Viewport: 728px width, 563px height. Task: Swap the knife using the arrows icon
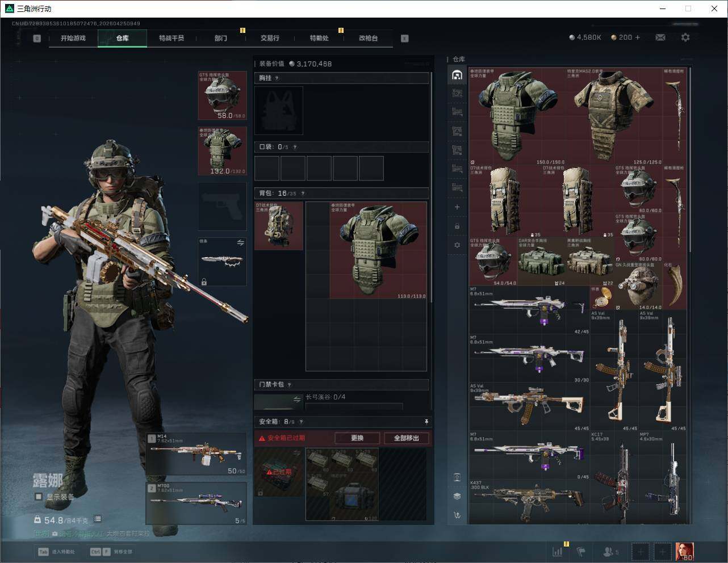240,243
